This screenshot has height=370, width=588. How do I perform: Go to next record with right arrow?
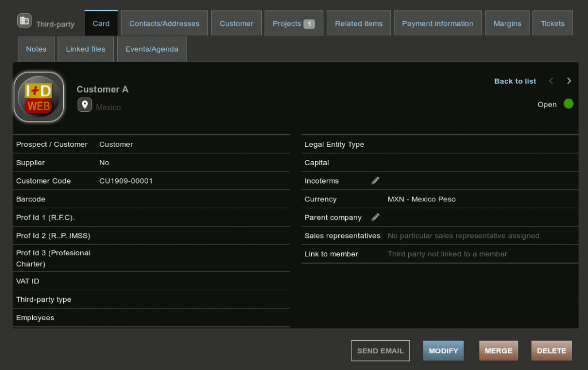pyautogui.click(x=569, y=81)
